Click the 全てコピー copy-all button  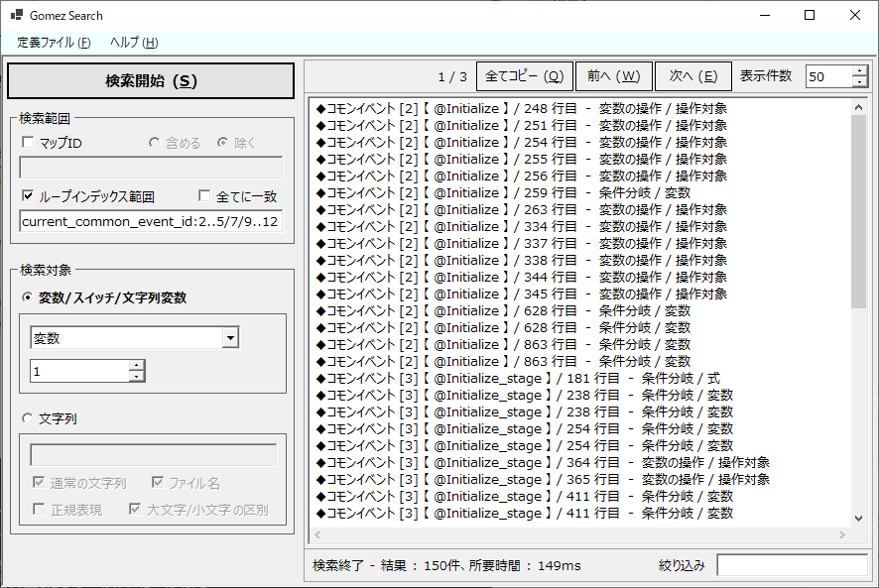pos(524,75)
